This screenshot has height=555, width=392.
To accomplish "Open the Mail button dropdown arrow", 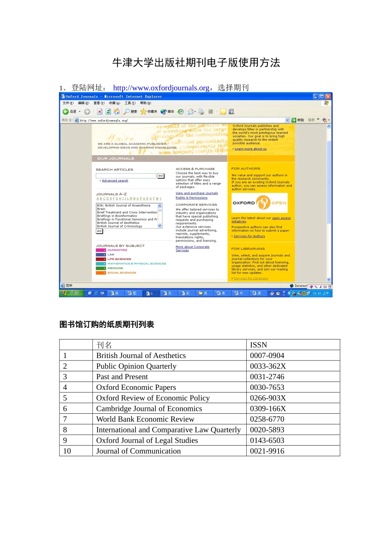I will (x=195, y=111).
